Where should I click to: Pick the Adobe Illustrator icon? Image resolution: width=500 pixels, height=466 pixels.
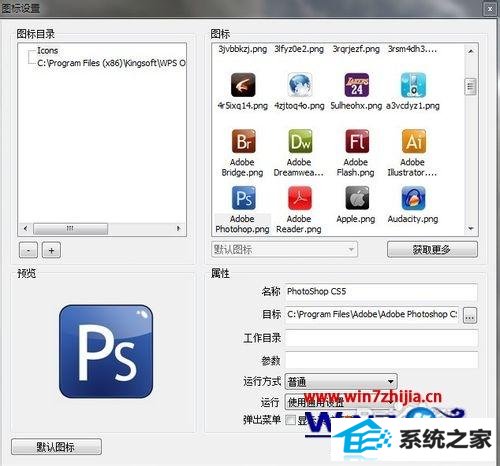tap(413, 141)
